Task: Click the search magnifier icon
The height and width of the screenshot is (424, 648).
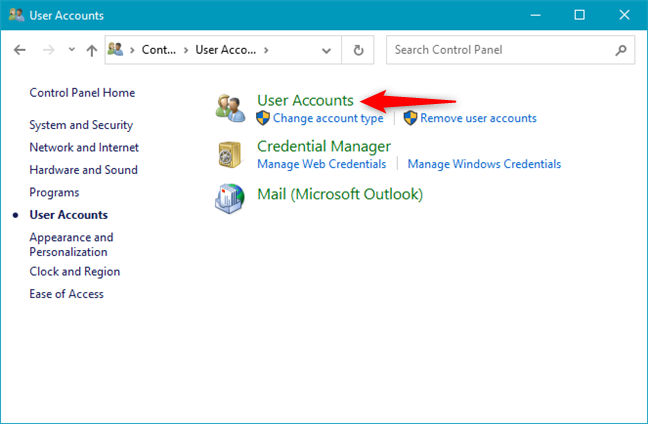Action: [x=621, y=50]
